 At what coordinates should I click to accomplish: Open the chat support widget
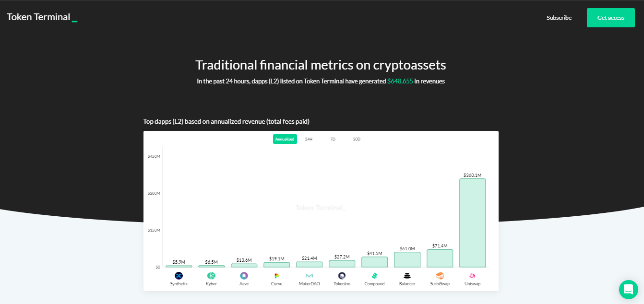pos(628,290)
